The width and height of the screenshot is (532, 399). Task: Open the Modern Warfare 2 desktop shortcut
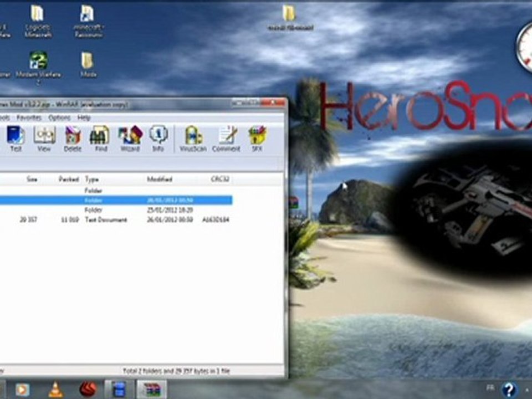[38, 68]
